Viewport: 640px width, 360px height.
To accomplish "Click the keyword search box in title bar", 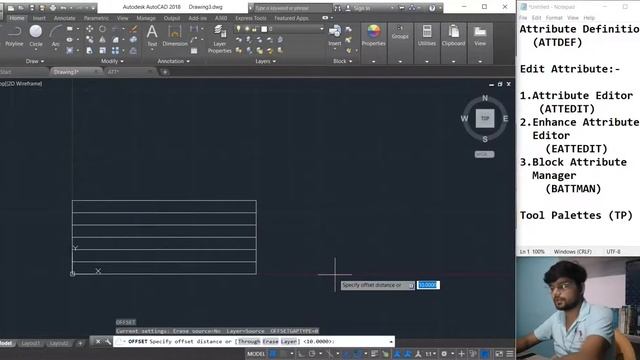I will pyautogui.click(x=292, y=8).
